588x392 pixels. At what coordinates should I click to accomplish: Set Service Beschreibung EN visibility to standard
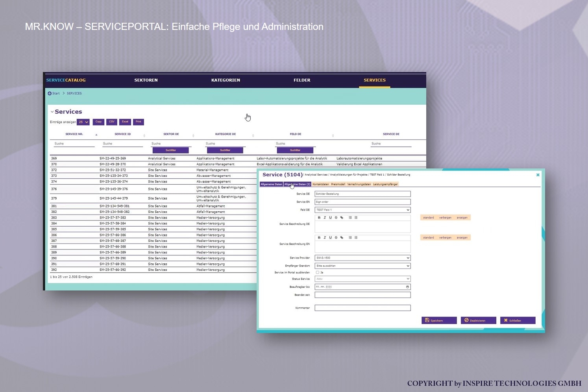coord(429,238)
